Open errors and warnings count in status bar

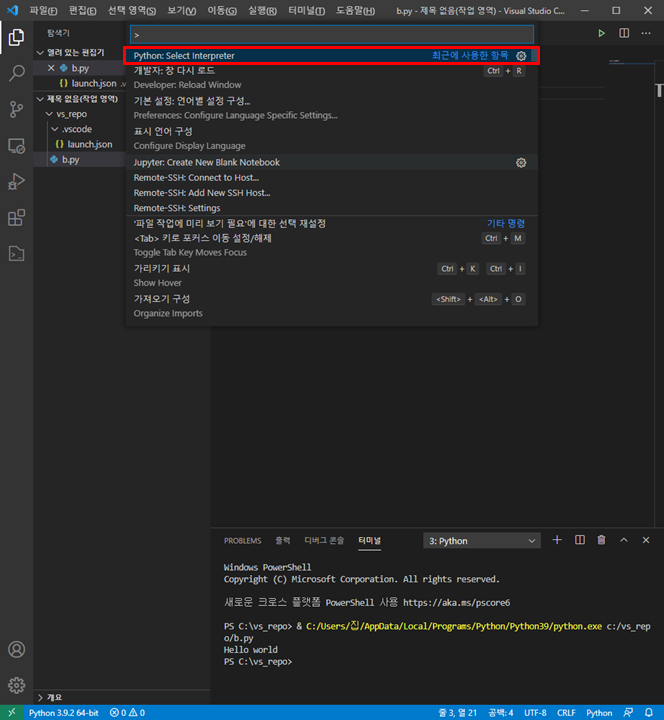click(x=127, y=713)
